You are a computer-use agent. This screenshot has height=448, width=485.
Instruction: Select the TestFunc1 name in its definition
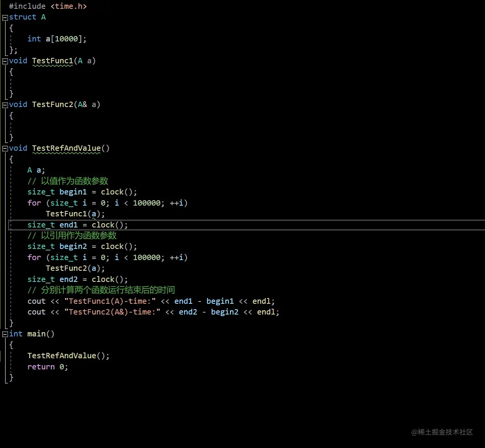[x=53, y=61]
